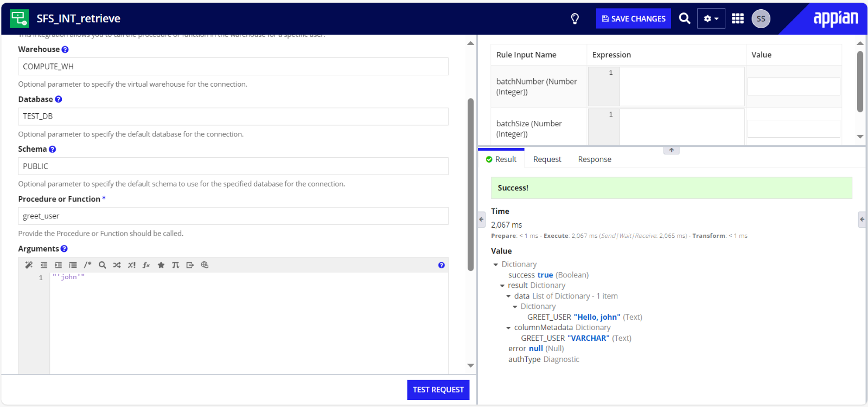Screen dimensions: 868x407
Task: Show help for the Arguments field
Action: (x=64, y=249)
